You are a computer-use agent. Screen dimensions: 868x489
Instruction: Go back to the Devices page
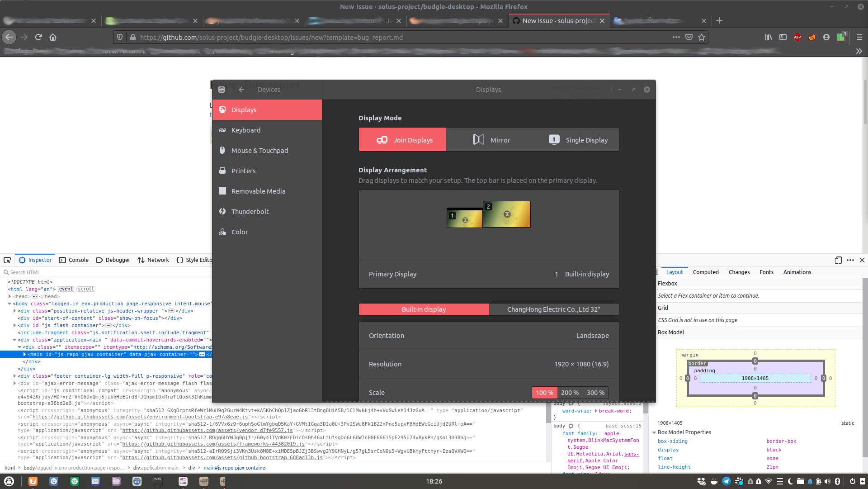point(241,90)
